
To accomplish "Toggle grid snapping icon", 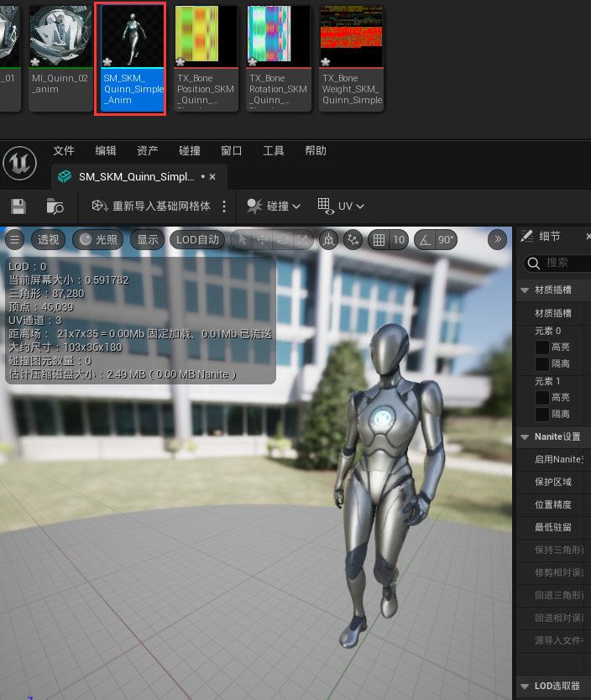I will point(379,240).
